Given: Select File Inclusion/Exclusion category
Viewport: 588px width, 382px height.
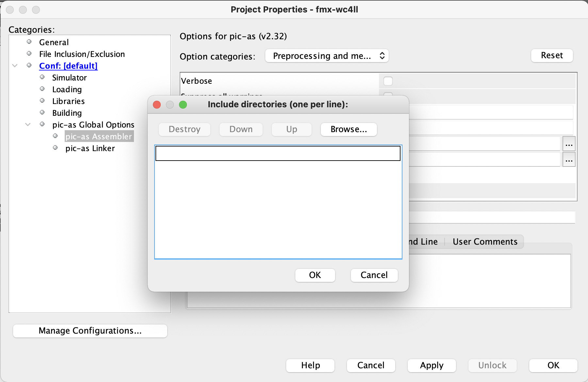Looking at the screenshot, I should tap(82, 54).
